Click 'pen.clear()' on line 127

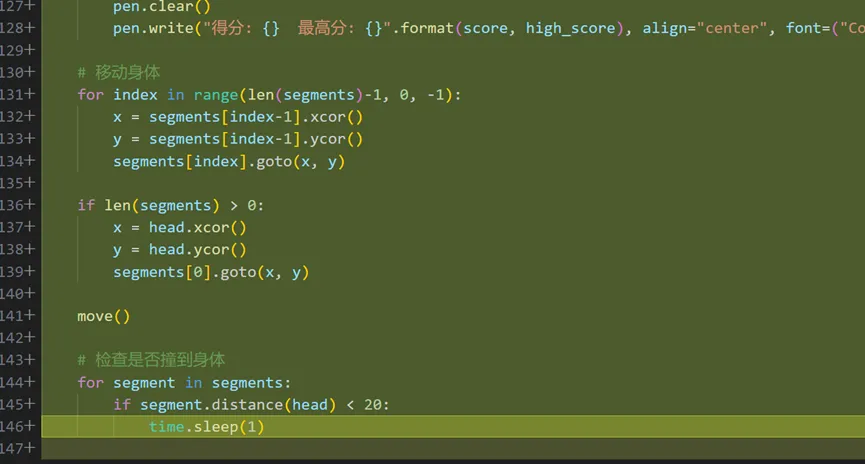click(162, 7)
